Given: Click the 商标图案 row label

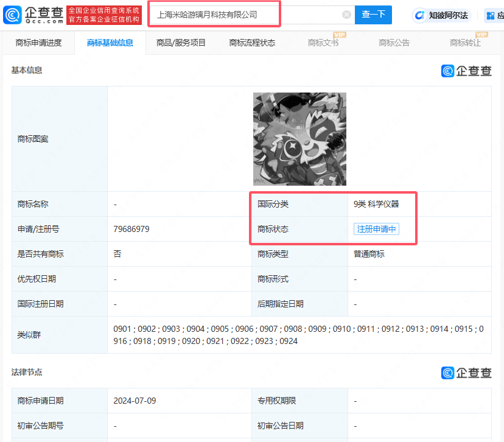Looking at the screenshot, I should (33, 139).
